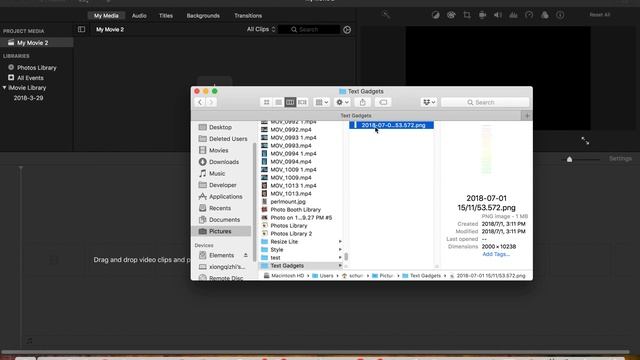Select the cropping tool in iMovie

point(467,15)
